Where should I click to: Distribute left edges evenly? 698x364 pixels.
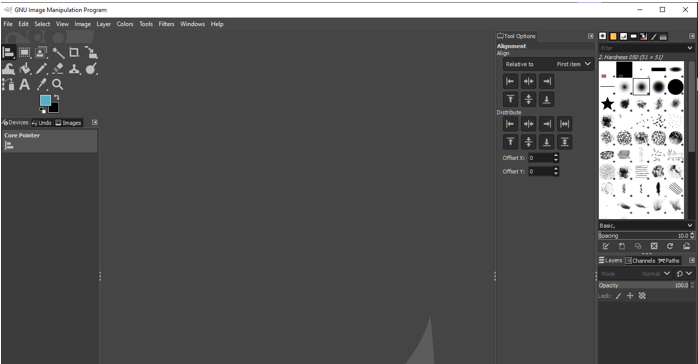pyautogui.click(x=510, y=124)
